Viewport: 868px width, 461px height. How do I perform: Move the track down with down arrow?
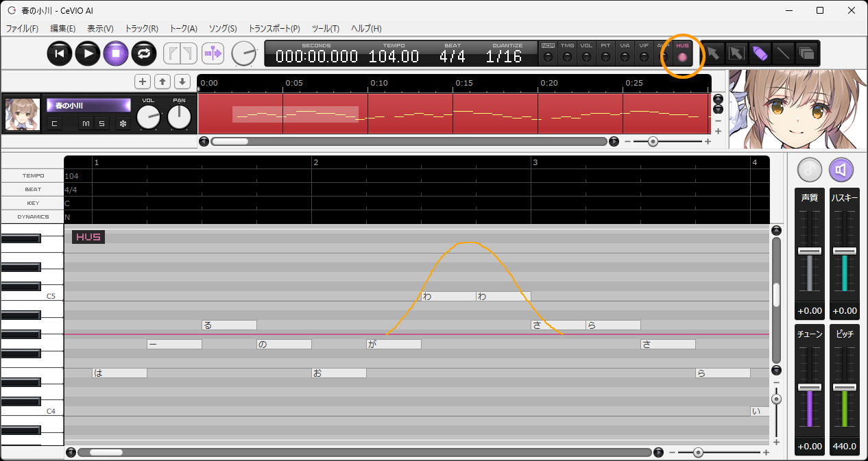click(x=182, y=82)
